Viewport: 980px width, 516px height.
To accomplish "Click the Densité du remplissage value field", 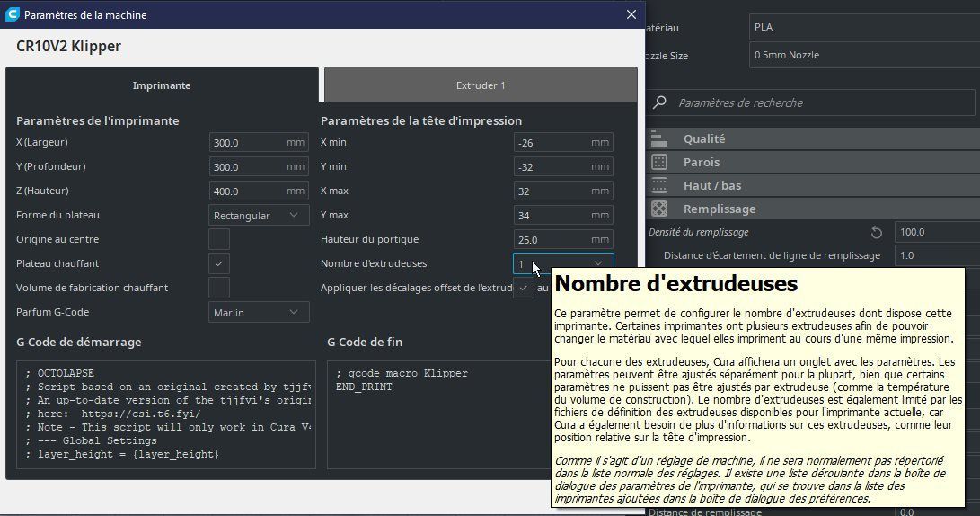I will click(937, 232).
